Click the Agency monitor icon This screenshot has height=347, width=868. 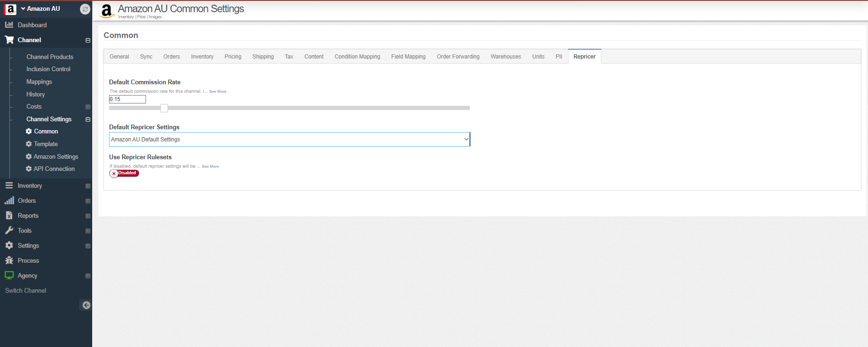9,275
